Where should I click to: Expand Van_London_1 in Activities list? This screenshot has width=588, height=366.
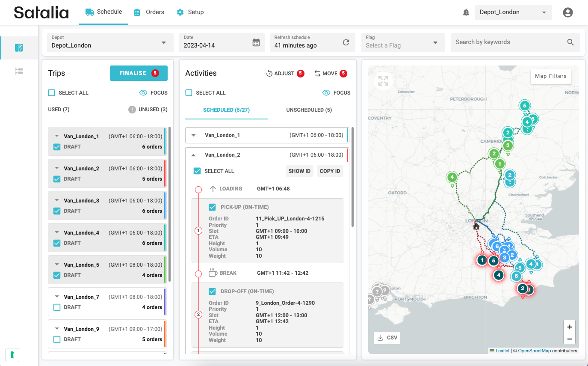click(x=194, y=135)
